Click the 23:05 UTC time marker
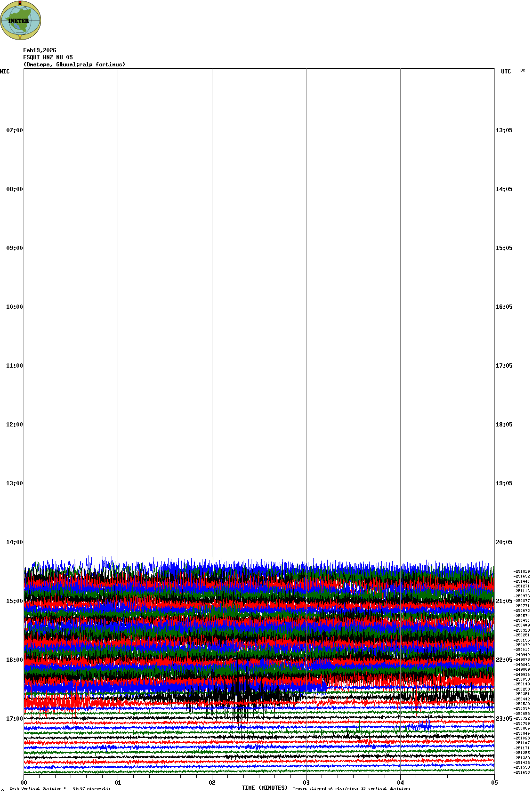This screenshot has width=532, height=795. [x=504, y=719]
